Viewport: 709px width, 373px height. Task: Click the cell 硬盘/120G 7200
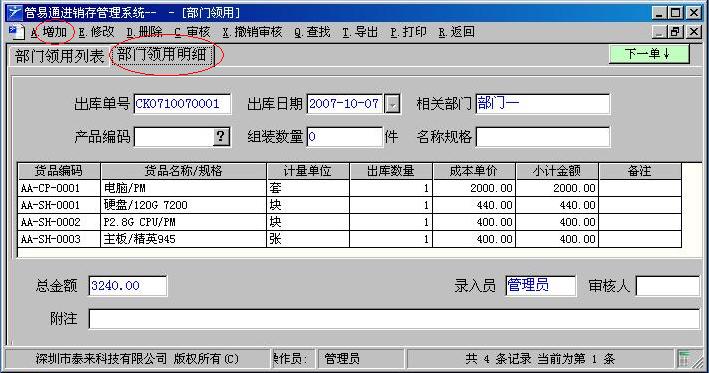coord(184,205)
